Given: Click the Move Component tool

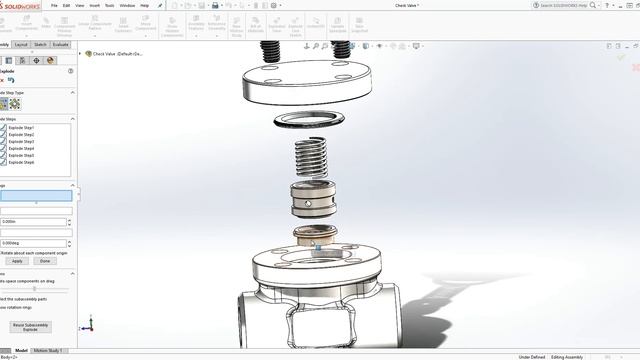Looking at the screenshot, I should point(146,23).
